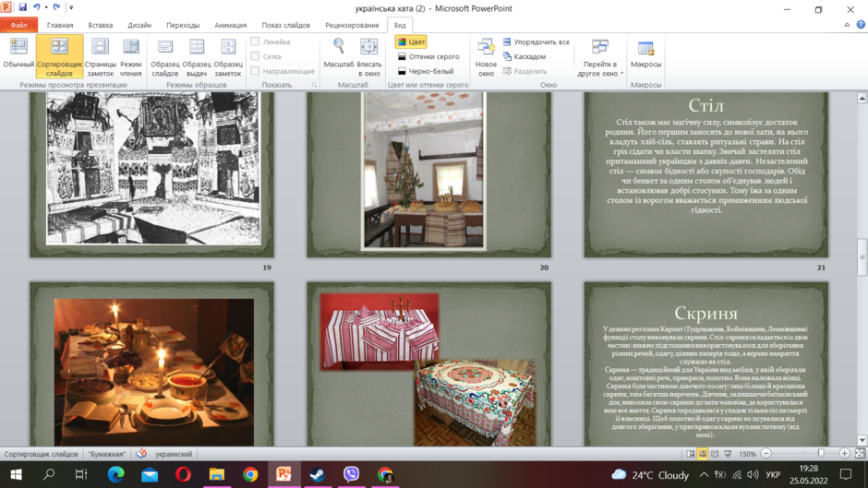
Task: Select Цвет color mode
Action: tap(411, 42)
